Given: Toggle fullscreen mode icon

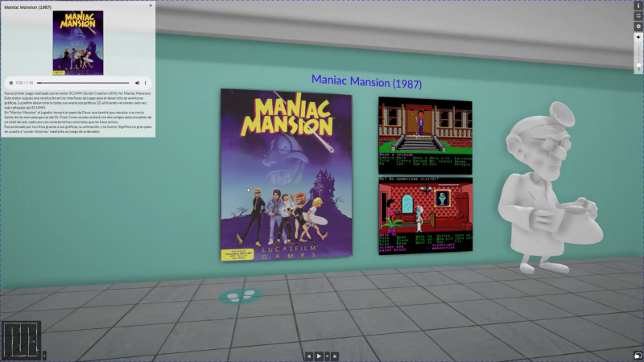Looking at the screenshot, I should 638,16.
